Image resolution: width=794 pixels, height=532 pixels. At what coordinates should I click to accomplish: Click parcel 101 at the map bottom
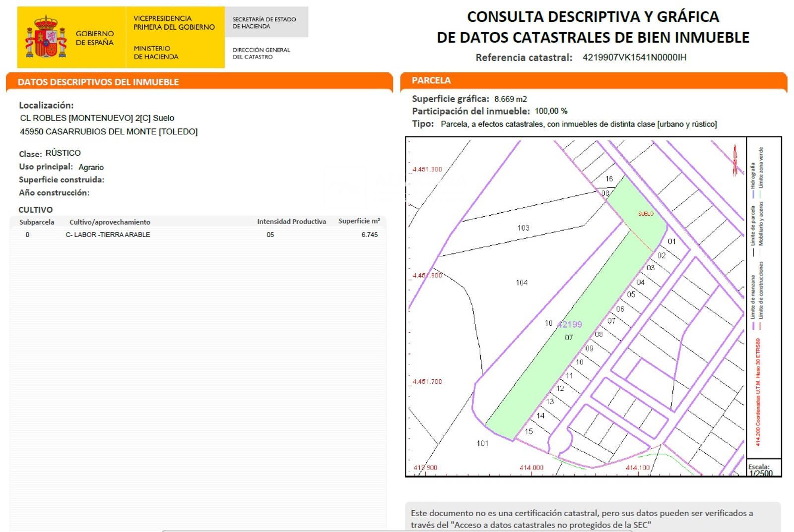pos(482,443)
